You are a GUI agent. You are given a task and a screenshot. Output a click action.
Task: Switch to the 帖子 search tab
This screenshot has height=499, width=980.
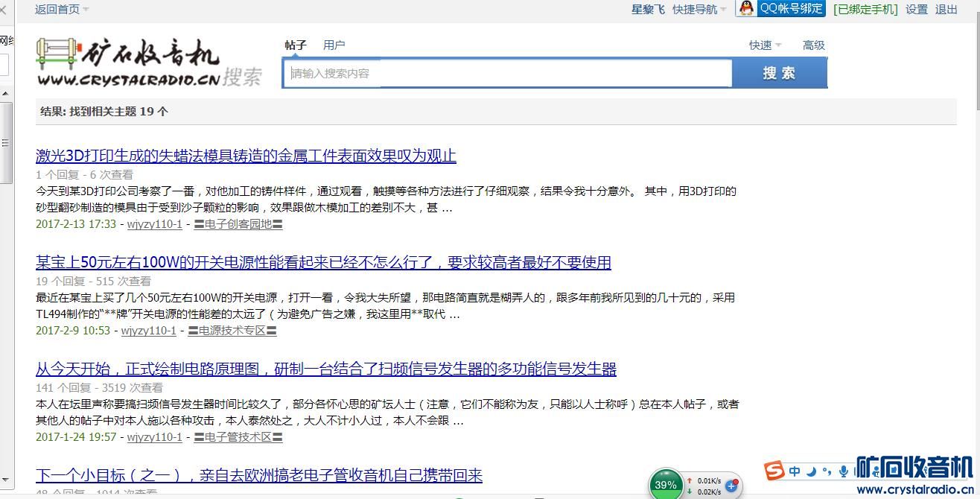point(296,45)
